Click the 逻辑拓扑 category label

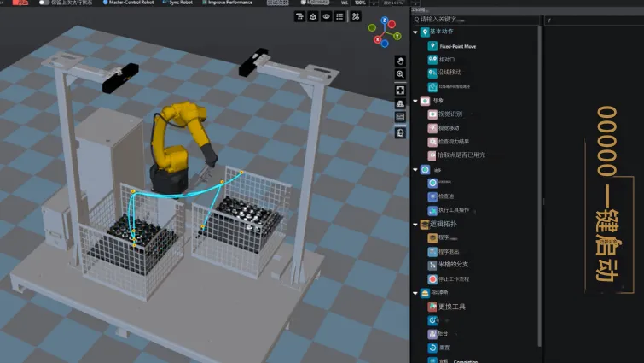tap(443, 224)
